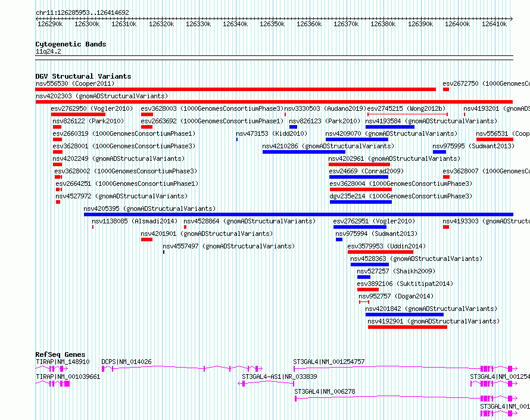Image resolution: width=530 pixels, height=420 pixels.
Task: Click the long blue bar of nsv4205395
Action: [298, 214]
